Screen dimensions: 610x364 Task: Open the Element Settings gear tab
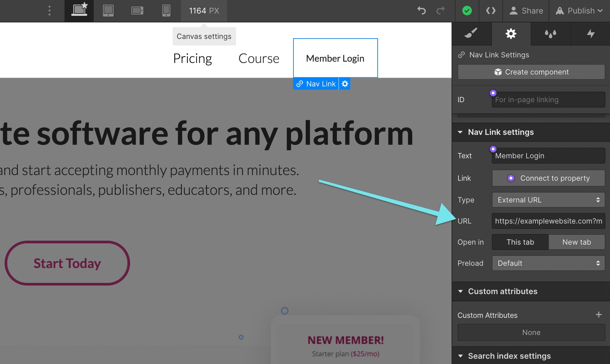511,34
